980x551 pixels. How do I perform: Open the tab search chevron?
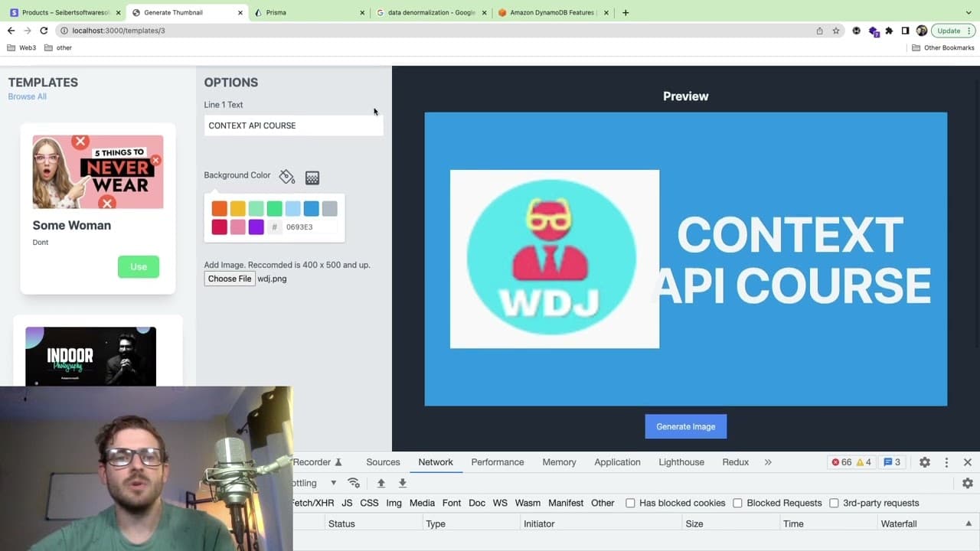coord(969,12)
